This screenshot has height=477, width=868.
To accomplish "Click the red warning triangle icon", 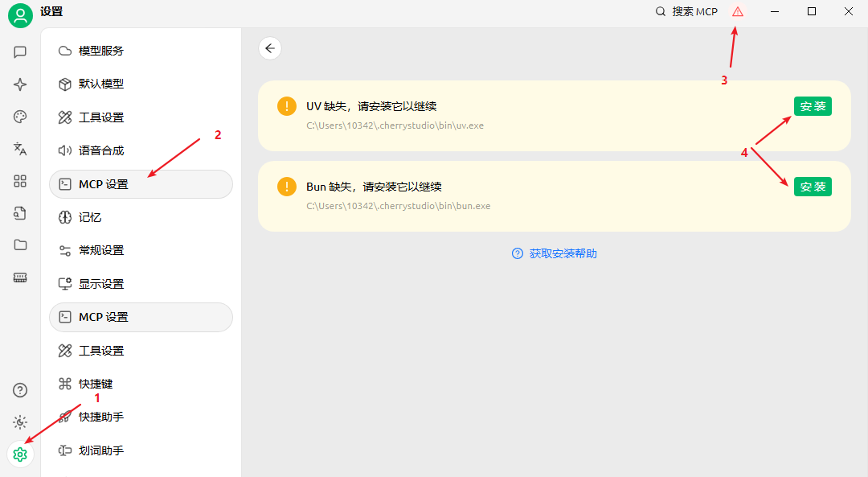I will click(x=737, y=12).
